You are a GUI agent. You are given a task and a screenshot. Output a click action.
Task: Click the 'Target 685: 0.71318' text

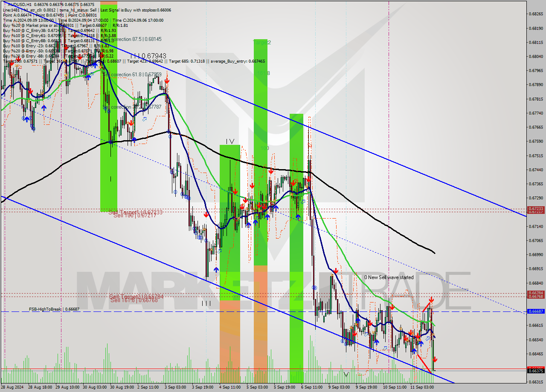[187, 61]
